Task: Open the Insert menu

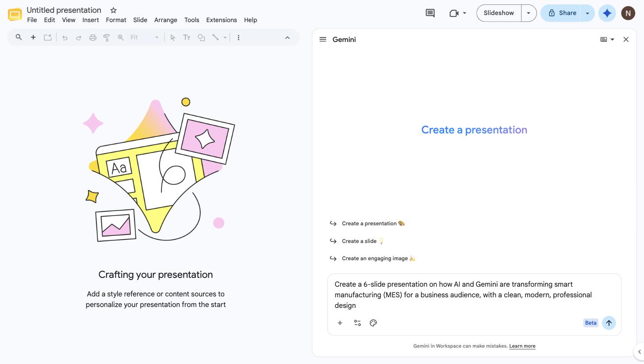Action: click(x=91, y=20)
